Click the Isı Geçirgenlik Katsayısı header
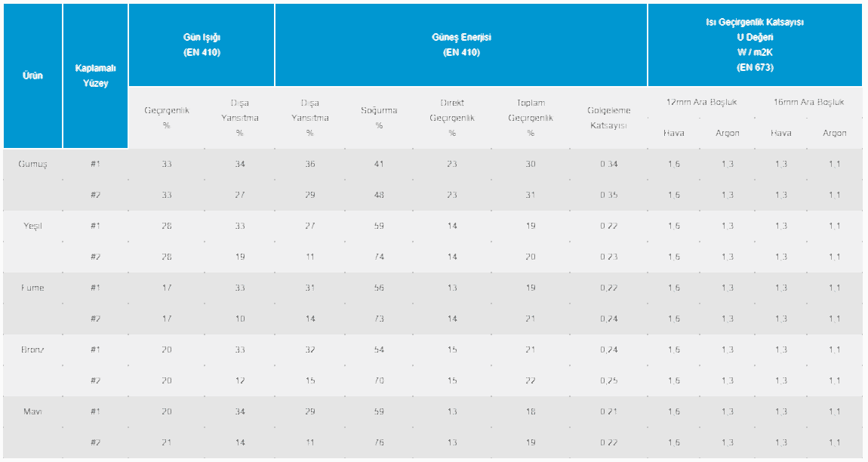This screenshot has height=462, width=868. tap(755, 45)
